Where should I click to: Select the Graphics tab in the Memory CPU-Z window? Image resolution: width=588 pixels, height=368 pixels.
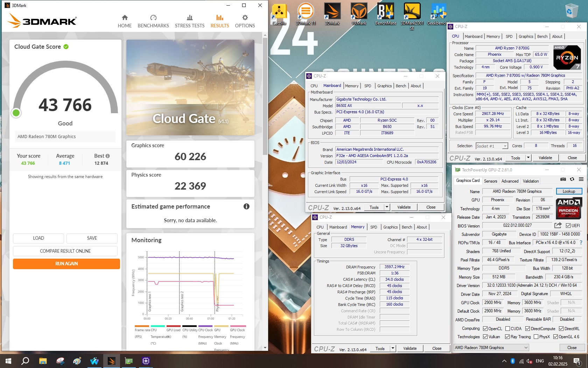[390, 227]
